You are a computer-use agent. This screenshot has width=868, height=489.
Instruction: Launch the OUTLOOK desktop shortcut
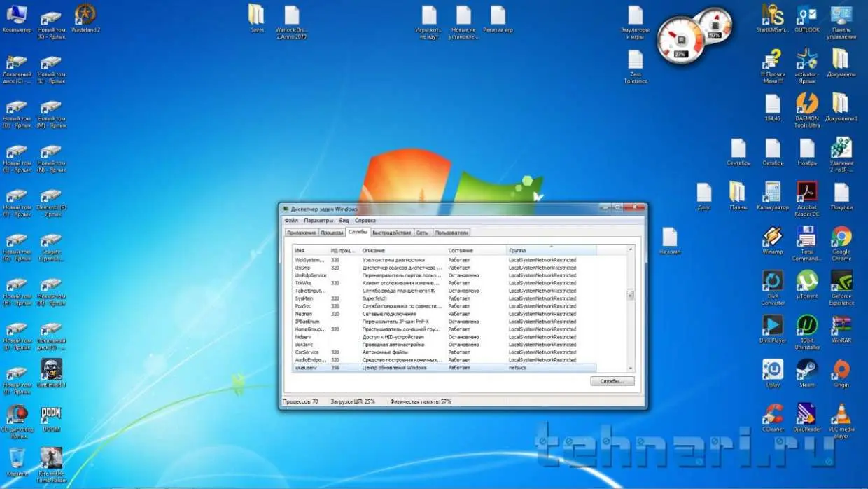click(x=807, y=18)
